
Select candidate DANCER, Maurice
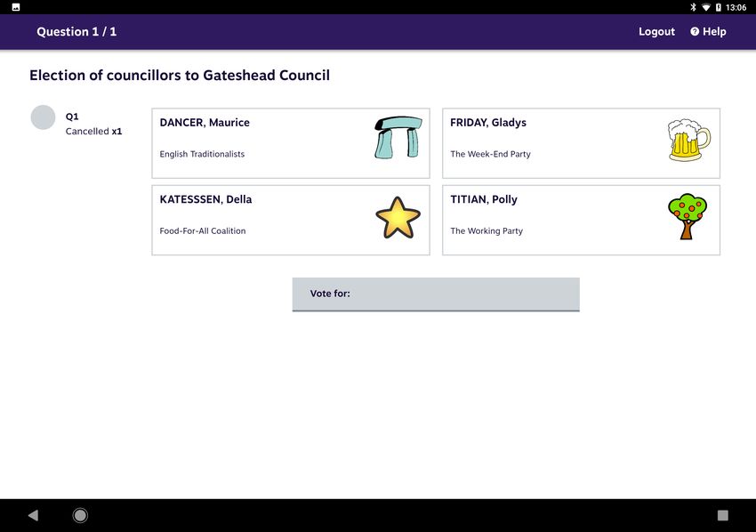coord(291,143)
